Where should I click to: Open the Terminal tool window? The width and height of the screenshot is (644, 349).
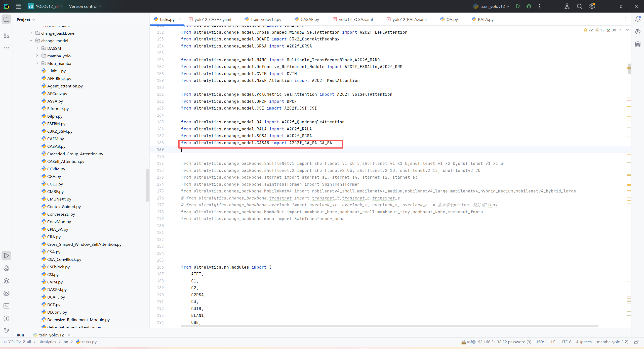pos(6,306)
